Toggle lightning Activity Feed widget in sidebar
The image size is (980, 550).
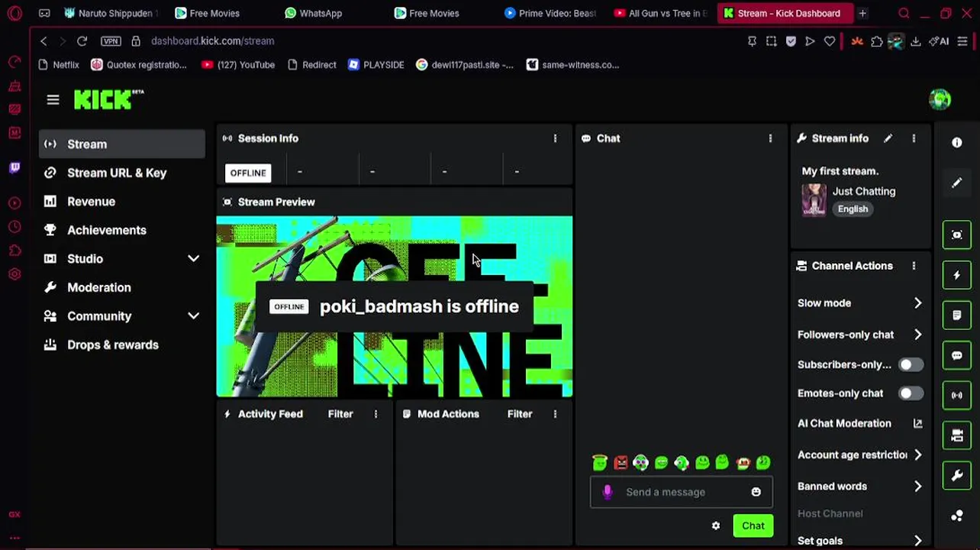point(957,275)
